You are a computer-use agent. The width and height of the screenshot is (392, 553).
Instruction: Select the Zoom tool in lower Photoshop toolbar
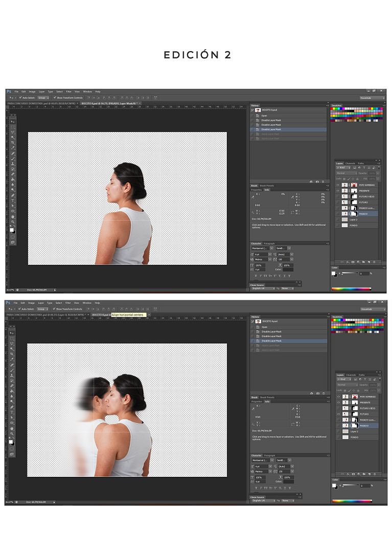pyautogui.click(x=12, y=433)
